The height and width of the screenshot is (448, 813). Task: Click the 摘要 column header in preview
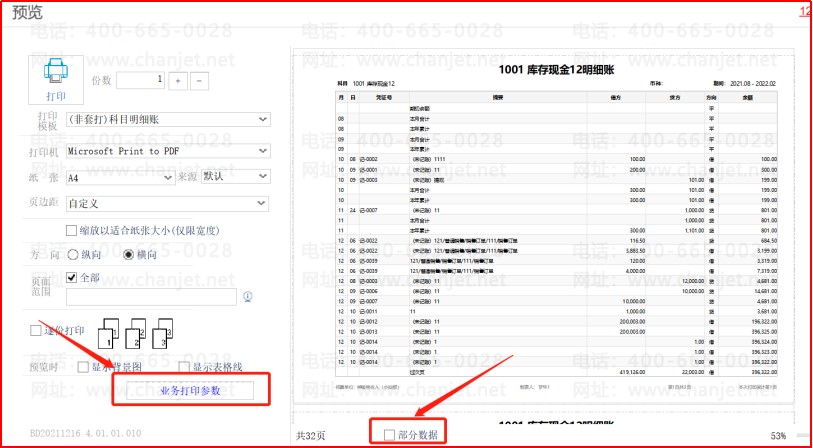pyautogui.click(x=498, y=97)
